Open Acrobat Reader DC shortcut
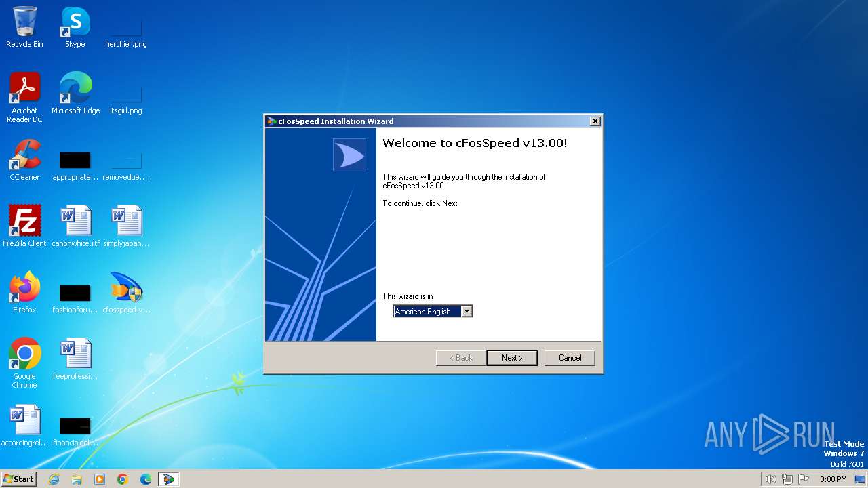Viewport: 868px width, 488px height. (x=24, y=98)
